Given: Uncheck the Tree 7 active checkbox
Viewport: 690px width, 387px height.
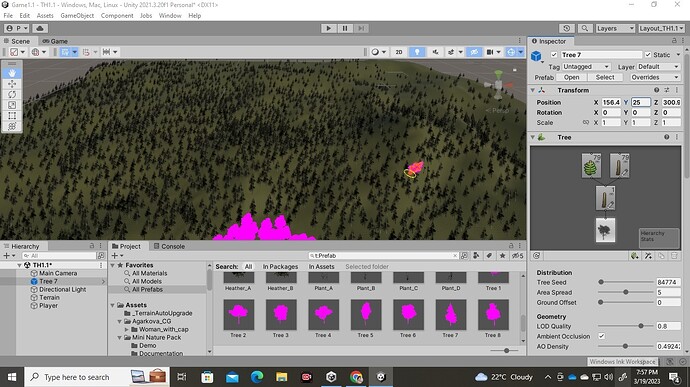Looking at the screenshot, I should [554, 55].
